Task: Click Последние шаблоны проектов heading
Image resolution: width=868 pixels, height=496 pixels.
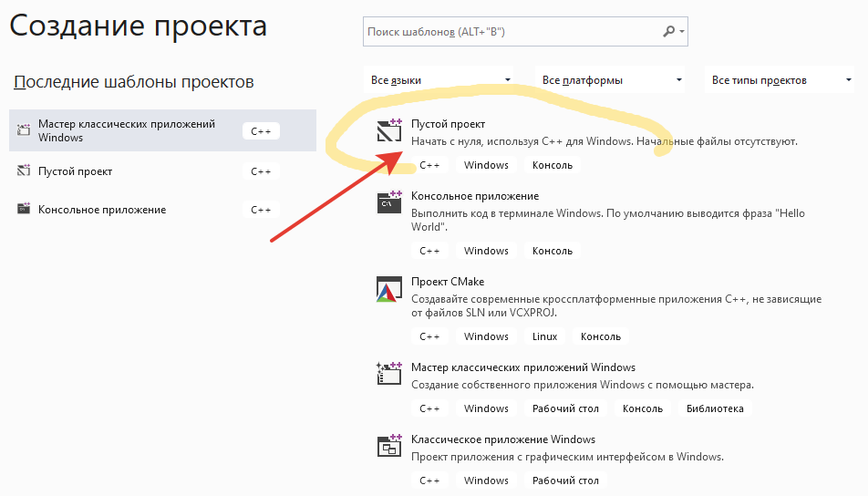Action: 133,82
